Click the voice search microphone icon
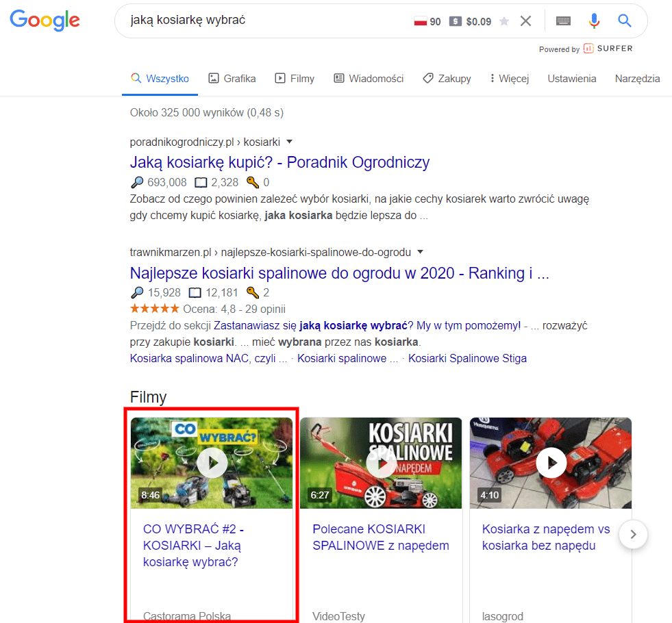 tap(593, 21)
